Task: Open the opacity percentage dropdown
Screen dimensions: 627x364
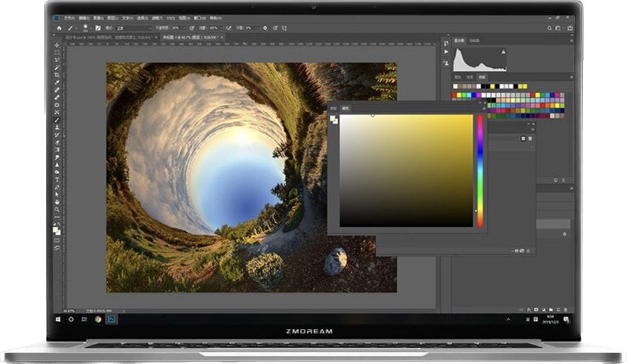Action: pos(183,29)
